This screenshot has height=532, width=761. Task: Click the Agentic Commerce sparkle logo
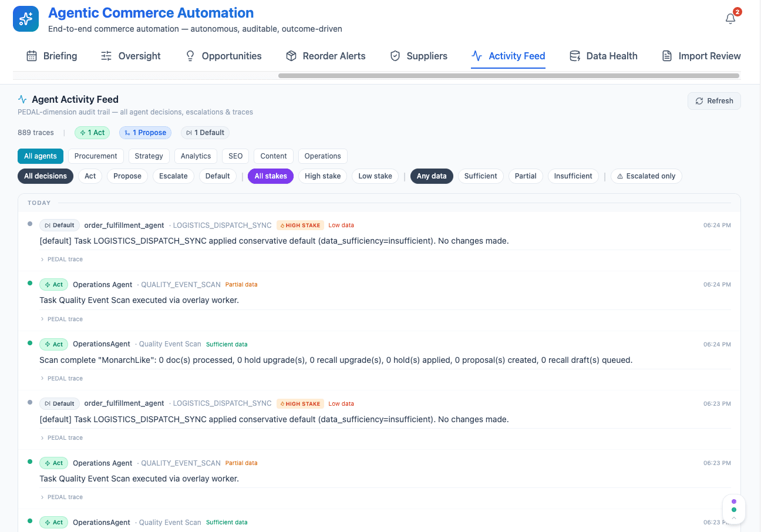26,19
